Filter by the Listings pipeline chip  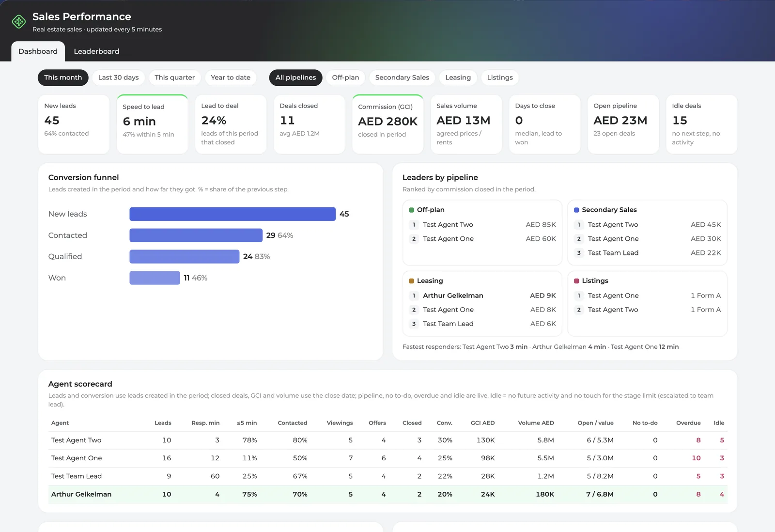500,78
